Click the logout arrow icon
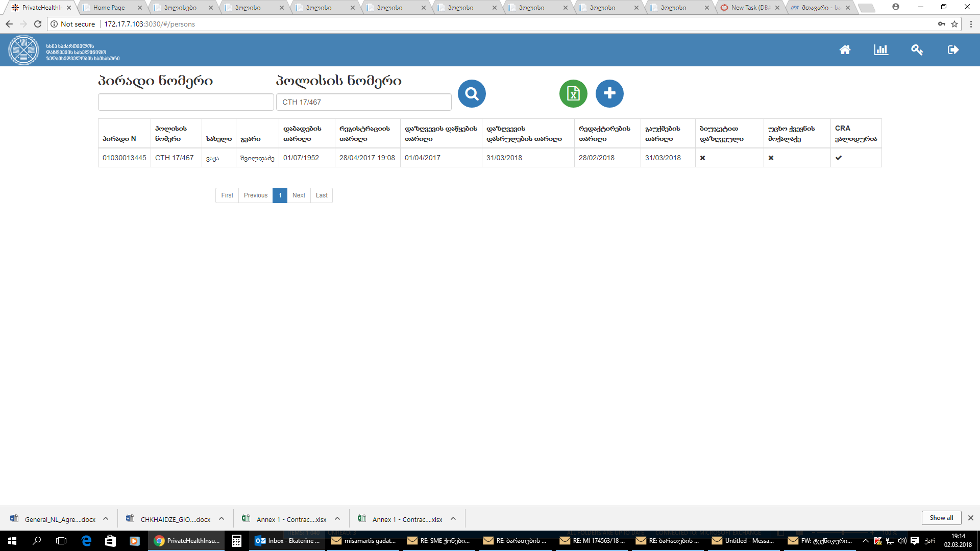The height and width of the screenshot is (551, 980). [x=953, y=50]
